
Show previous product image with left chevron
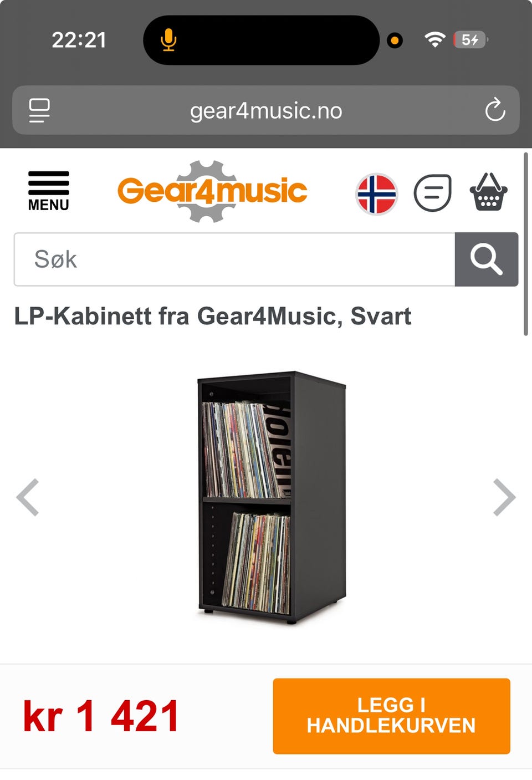pyautogui.click(x=28, y=497)
